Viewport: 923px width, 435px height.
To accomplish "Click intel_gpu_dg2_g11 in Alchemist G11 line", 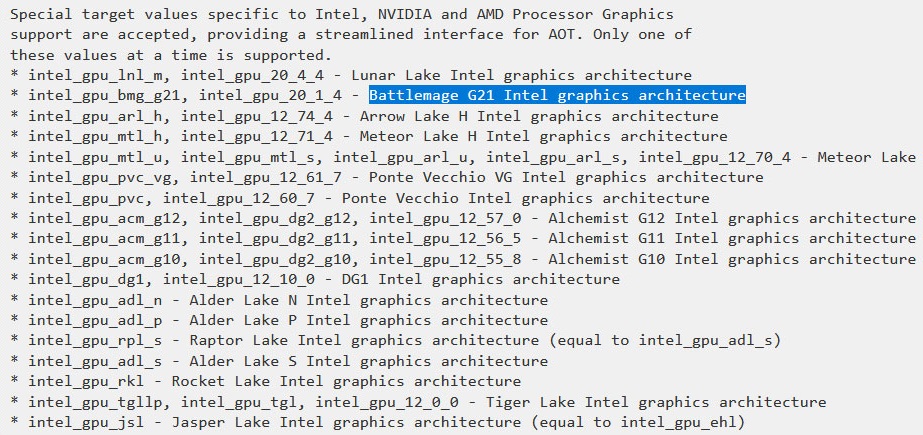I will pyautogui.click(x=279, y=238).
